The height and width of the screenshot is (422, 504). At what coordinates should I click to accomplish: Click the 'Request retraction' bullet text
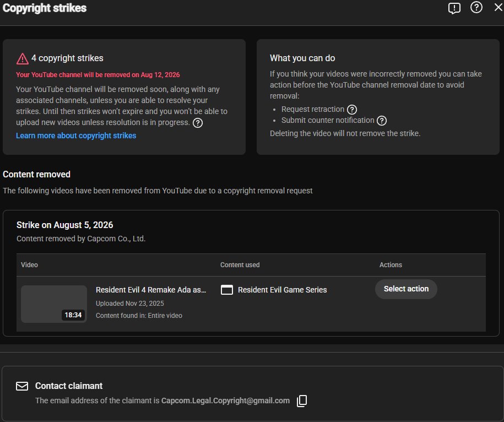(x=313, y=109)
